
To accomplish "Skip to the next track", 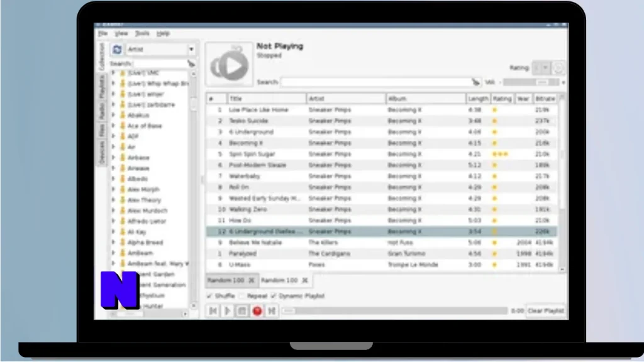I will [272, 310].
